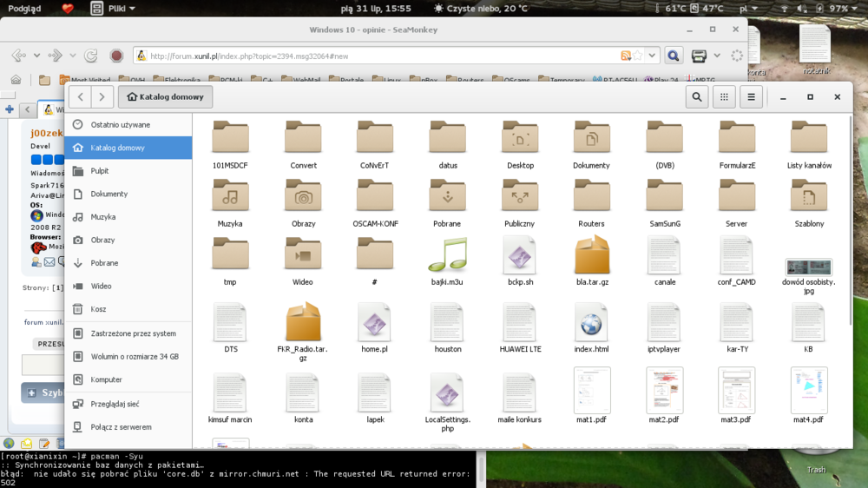This screenshot has width=868, height=488.
Task: Click the Katalog domowy path button
Action: 165,97
